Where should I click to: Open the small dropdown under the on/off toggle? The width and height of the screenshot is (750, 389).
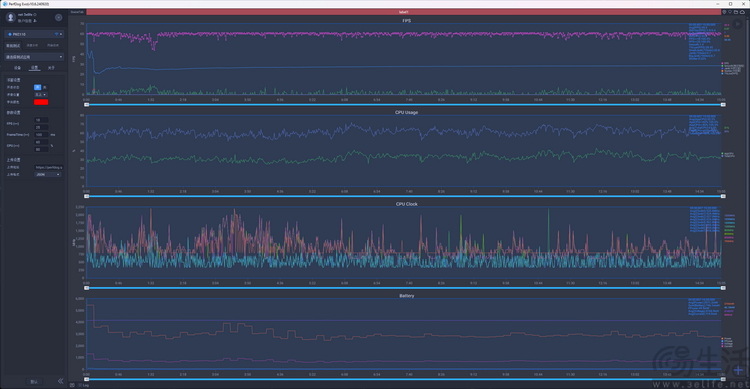coord(41,95)
